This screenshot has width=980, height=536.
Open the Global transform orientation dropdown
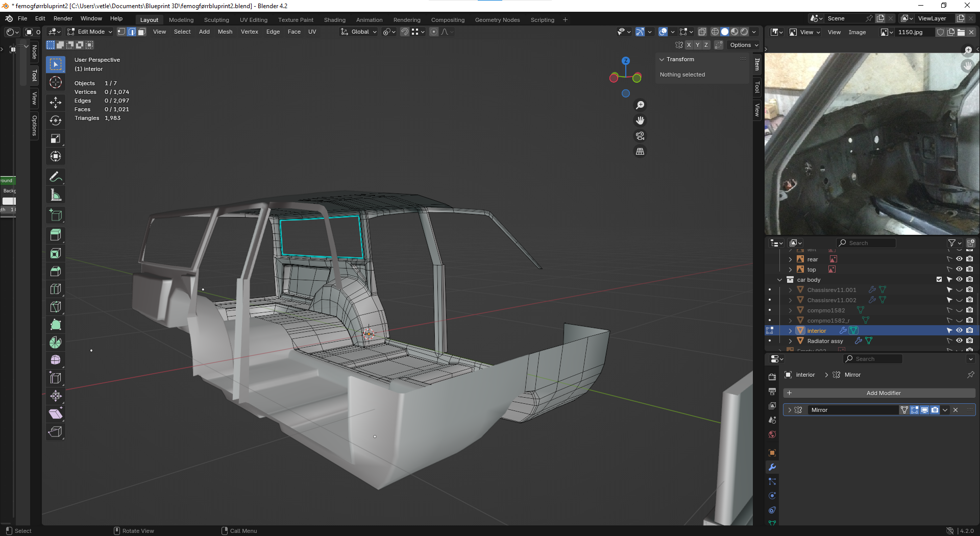click(x=359, y=32)
